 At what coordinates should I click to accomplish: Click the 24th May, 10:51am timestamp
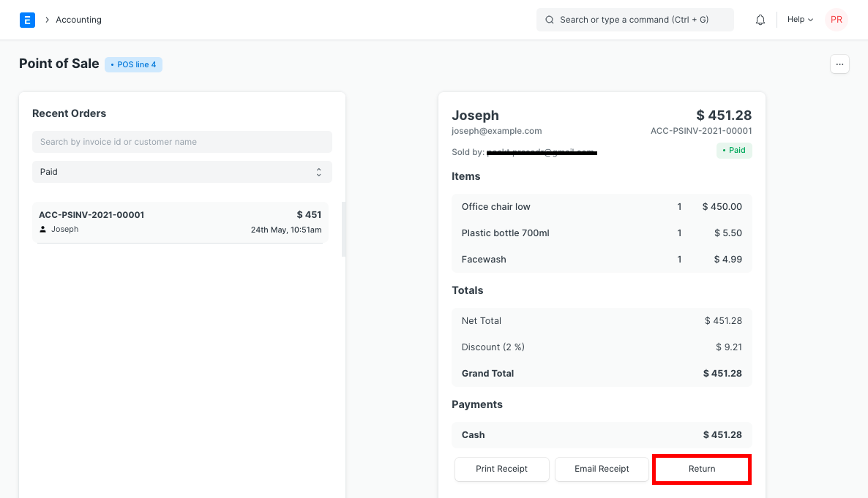point(286,230)
